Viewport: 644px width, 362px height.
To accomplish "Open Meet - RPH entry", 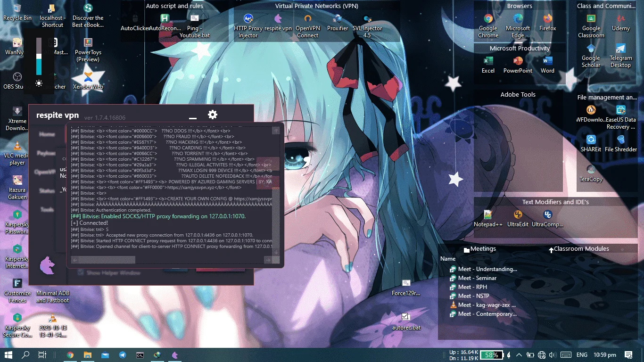I will tap(468, 287).
